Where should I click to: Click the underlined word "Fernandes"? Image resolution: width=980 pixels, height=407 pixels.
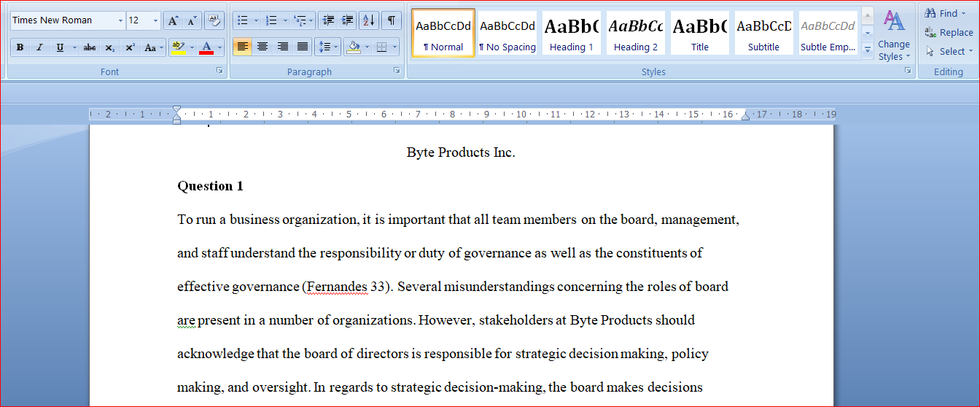pyautogui.click(x=336, y=287)
